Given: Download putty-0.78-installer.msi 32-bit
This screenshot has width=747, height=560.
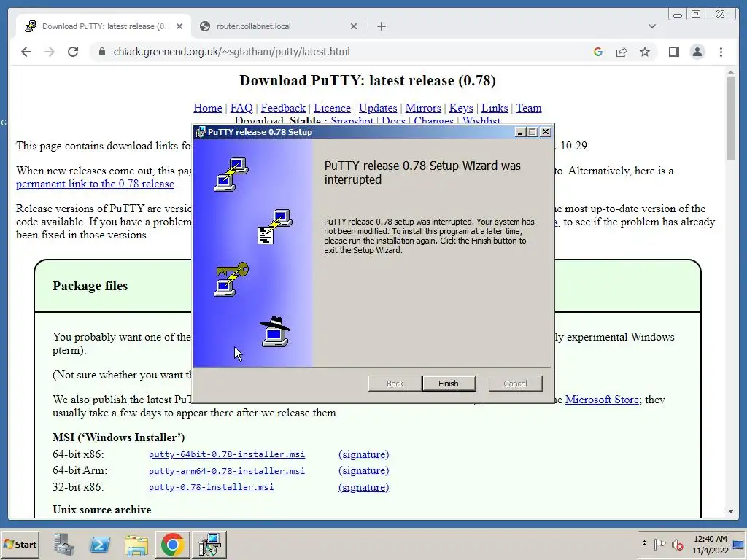Looking at the screenshot, I should pos(211,487).
